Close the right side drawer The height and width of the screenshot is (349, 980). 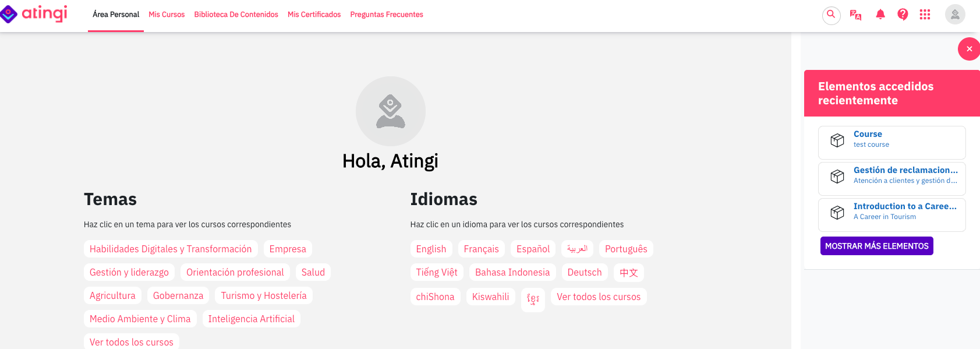point(969,49)
